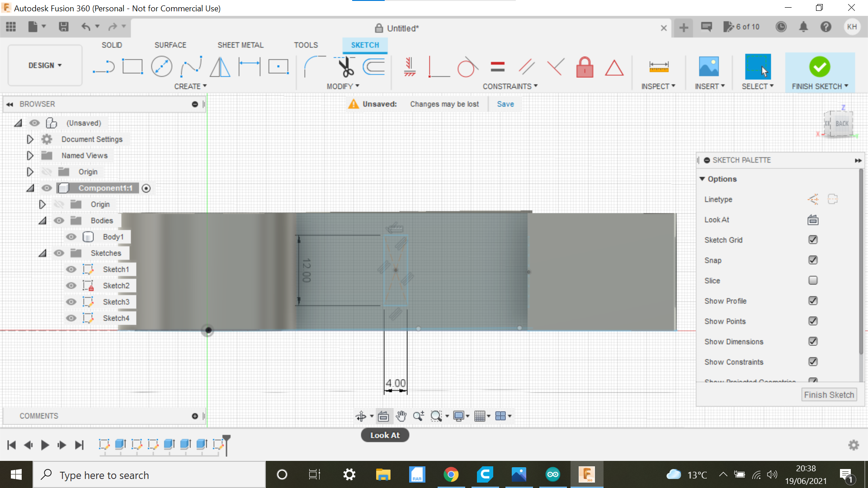Apply Horizontal/Vertical constraint
The height and width of the screenshot is (488, 868).
coord(410,67)
